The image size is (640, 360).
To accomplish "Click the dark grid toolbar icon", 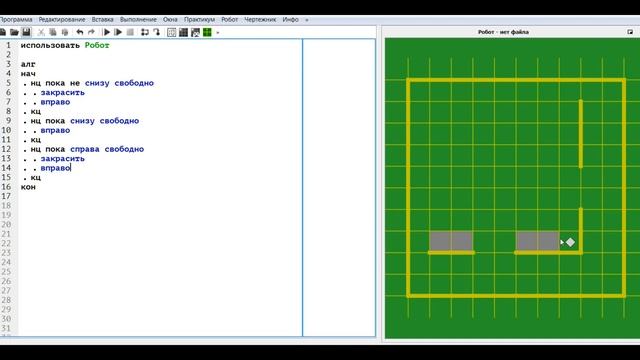I will (183, 32).
